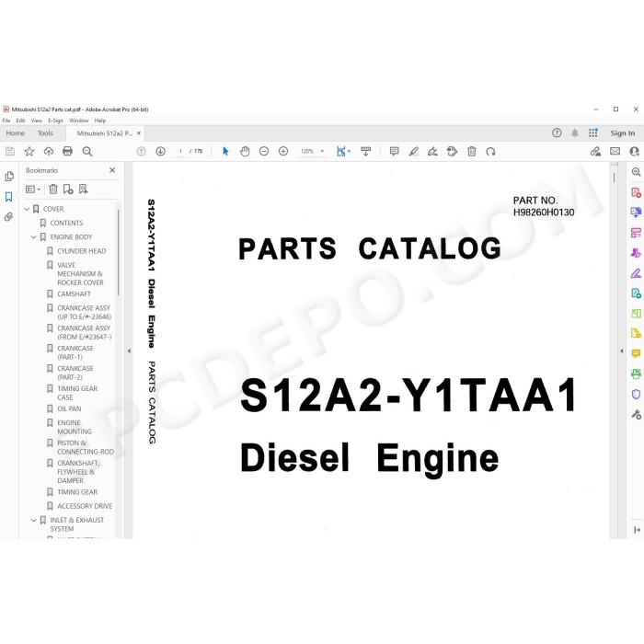Open the Comment tool in right pane

point(636,353)
